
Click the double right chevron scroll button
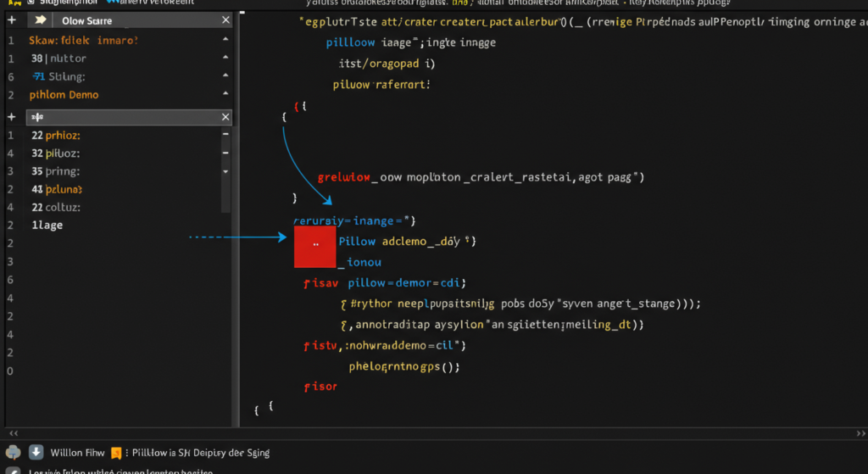861,433
